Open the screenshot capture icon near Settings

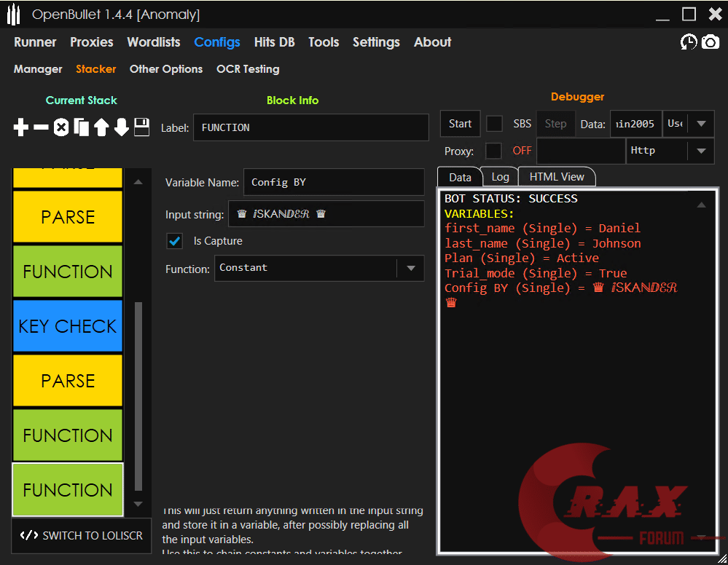click(x=711, y=42)
